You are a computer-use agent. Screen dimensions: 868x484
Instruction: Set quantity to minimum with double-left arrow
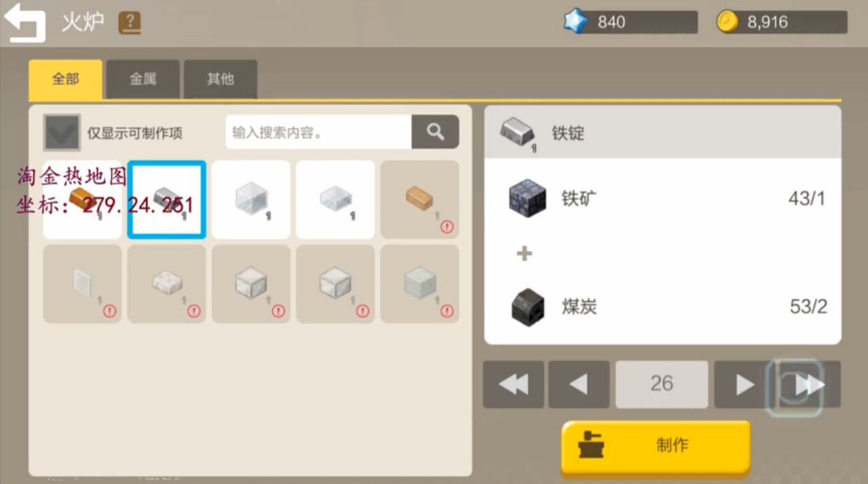(514, 385)
